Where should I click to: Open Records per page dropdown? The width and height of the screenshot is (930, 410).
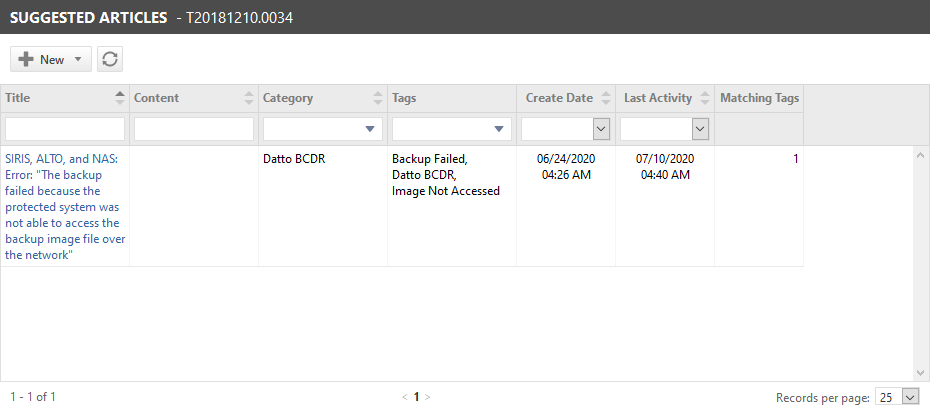tap(897, 397)
